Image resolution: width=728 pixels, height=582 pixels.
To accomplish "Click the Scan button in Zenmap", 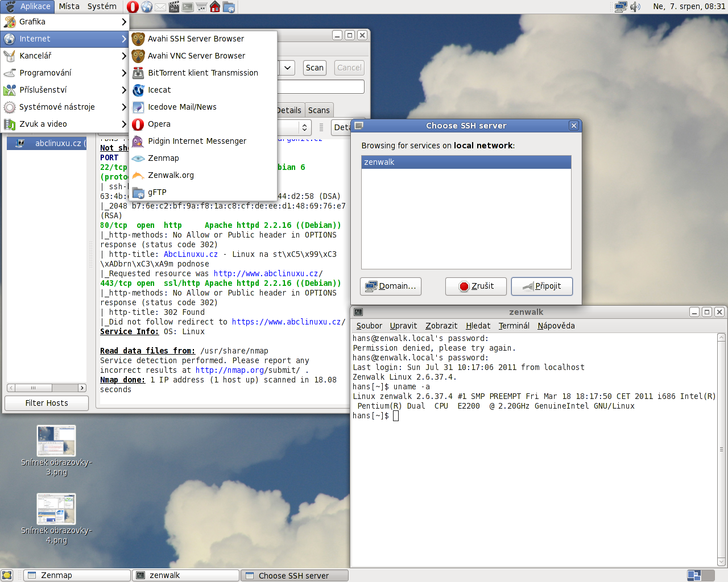I will (315, 68).
